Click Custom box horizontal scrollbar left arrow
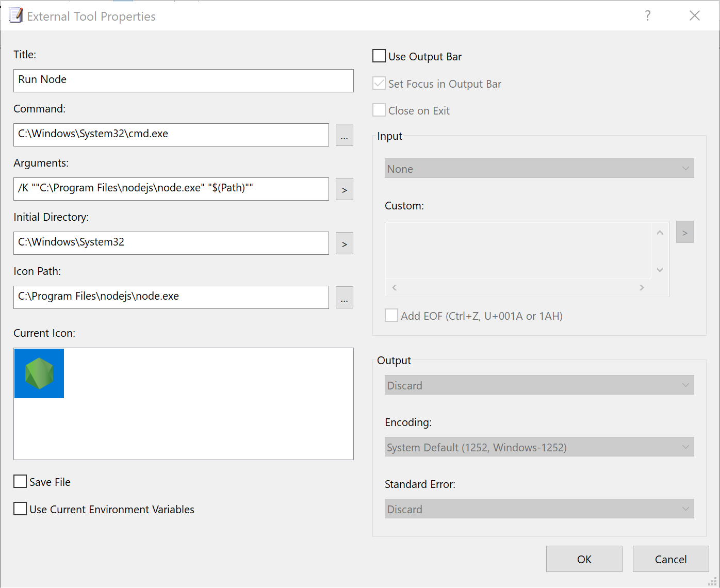This screenshot has width=720, height=588. point(395,287)
